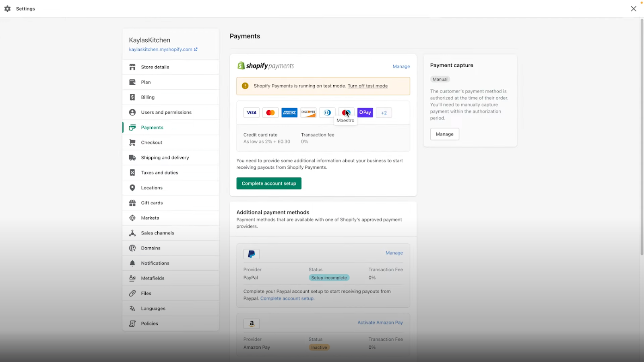
Task: Click the Languages translate icon
Action: tap(132, 309)
